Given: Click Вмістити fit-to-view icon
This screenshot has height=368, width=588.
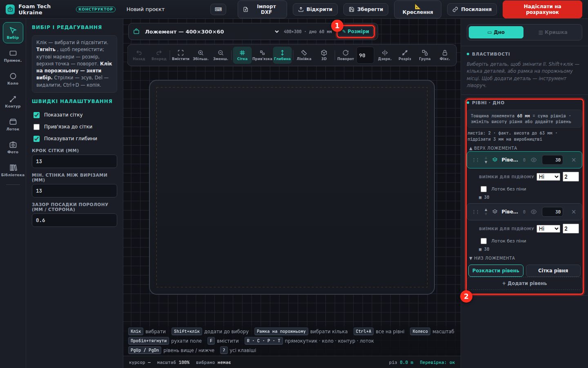Looking at the screenshot, I should (180, 55).
